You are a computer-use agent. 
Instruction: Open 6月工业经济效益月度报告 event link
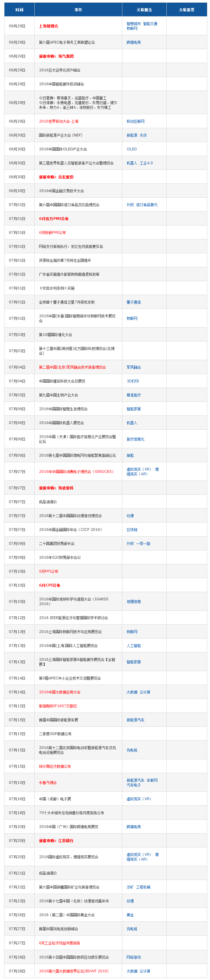(x=60, y=943)
